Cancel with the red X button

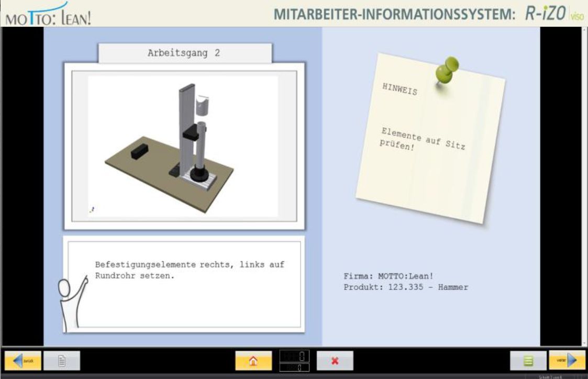point(335,361)
